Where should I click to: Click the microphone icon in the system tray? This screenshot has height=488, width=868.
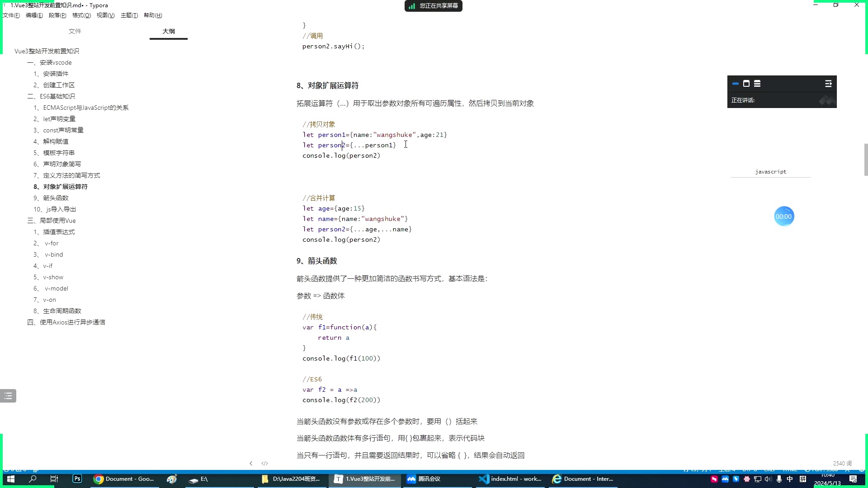click(779, 479)
